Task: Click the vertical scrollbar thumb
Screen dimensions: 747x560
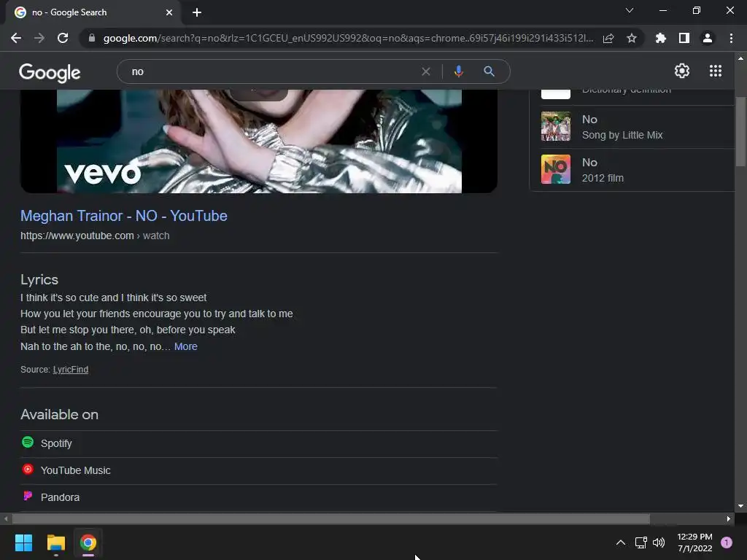Action: 740,131
